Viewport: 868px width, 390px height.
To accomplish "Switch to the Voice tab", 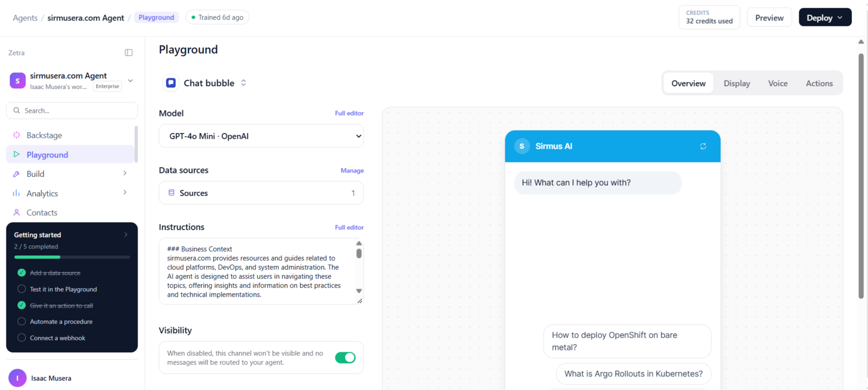I will pyautogui.click(x=778, y=83).
